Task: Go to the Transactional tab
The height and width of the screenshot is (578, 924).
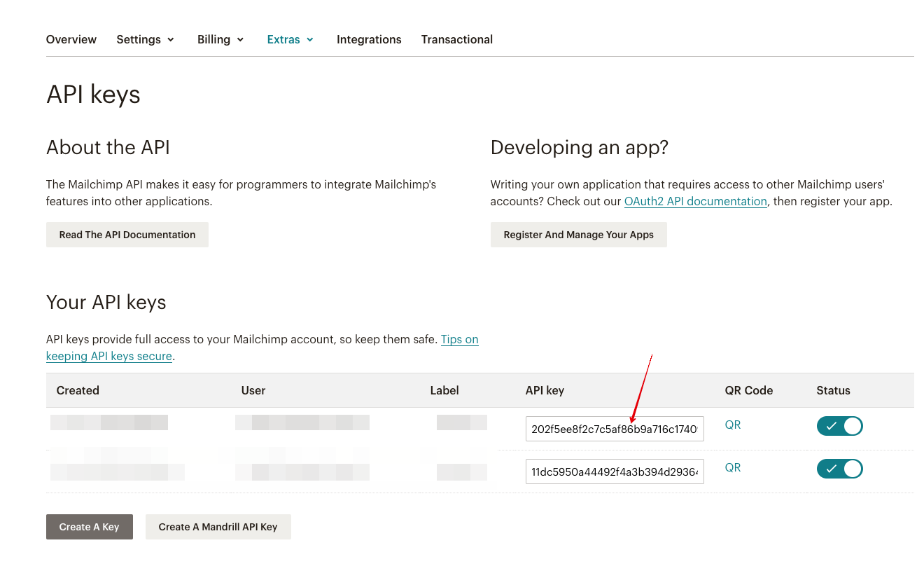Action: point(457,39)
